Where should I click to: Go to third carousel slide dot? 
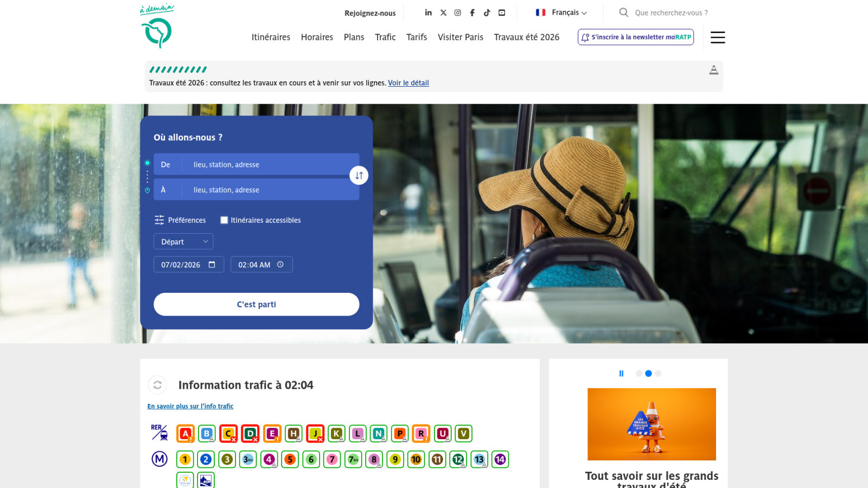[658, 374]
